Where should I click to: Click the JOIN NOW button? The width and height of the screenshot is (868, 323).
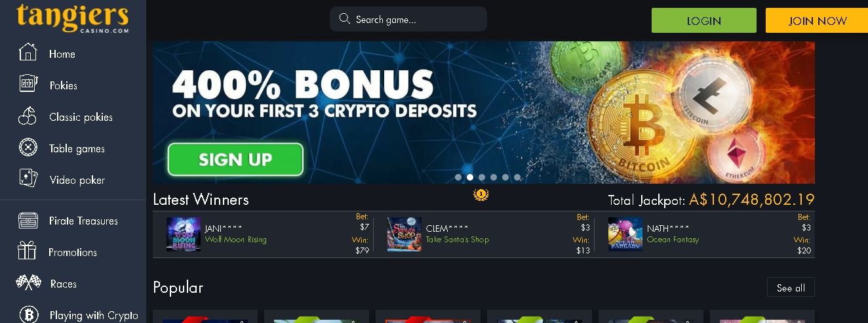click(x=817, y=20)
